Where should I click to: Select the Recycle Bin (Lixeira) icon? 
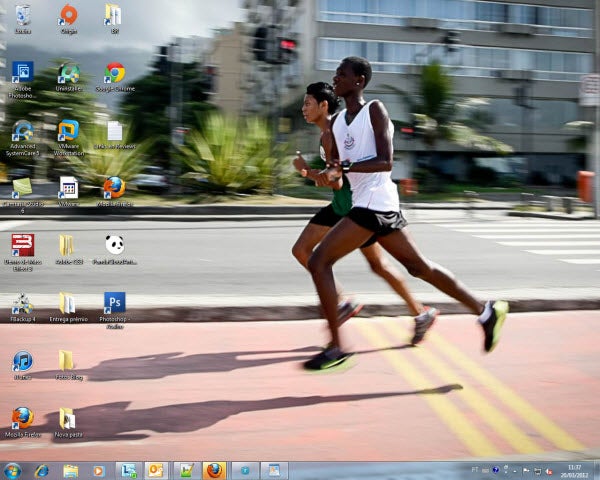[x=22, y=15]
